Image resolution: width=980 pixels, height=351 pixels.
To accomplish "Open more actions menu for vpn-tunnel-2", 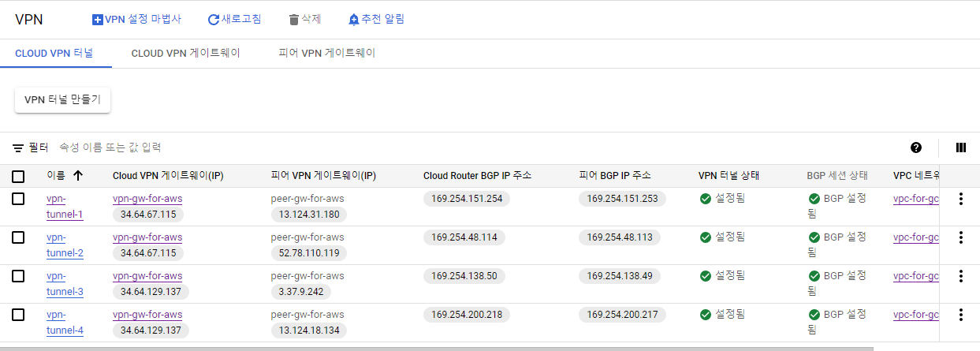I will tap(960, 237).
